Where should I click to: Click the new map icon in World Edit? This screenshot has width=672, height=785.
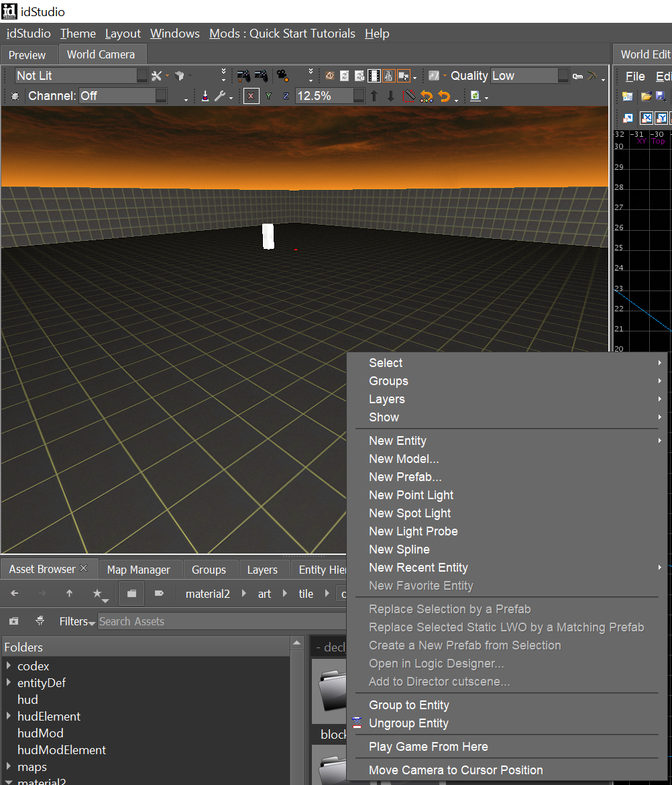(x=628, y=96)
